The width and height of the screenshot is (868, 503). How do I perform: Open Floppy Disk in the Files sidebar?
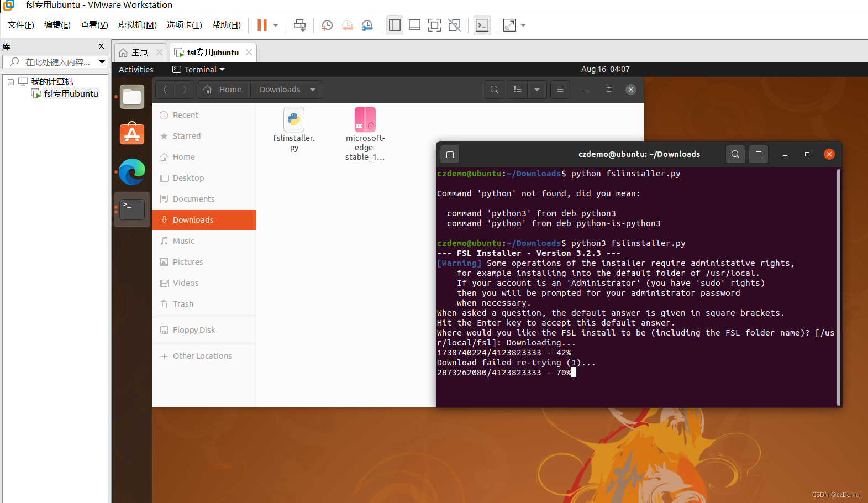(204, 330)
